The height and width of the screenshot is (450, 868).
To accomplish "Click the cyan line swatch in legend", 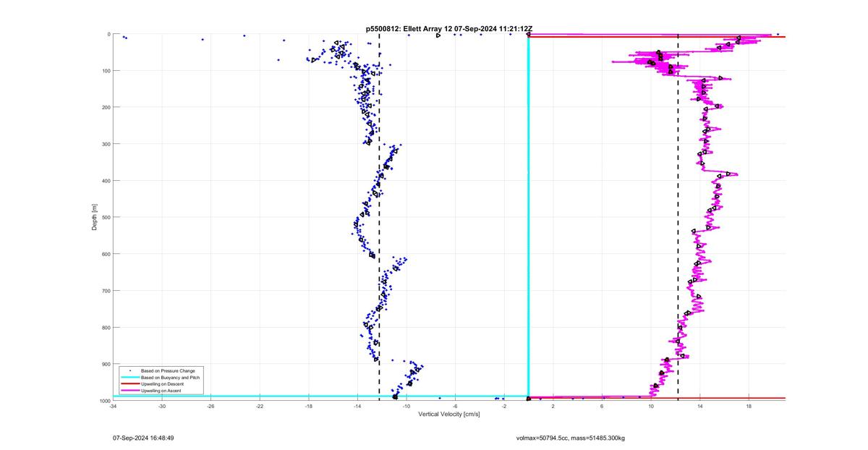I will pyautogui.click(x=129, y=378).
